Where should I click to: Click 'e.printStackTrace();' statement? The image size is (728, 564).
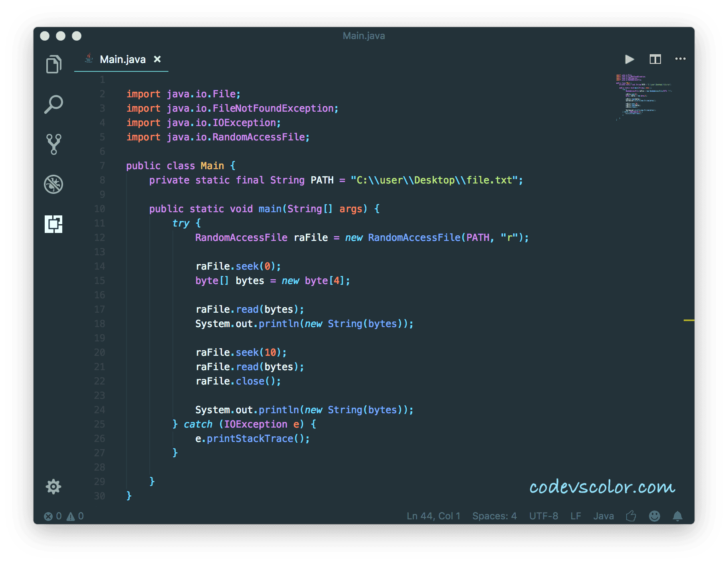pos(253,439)
